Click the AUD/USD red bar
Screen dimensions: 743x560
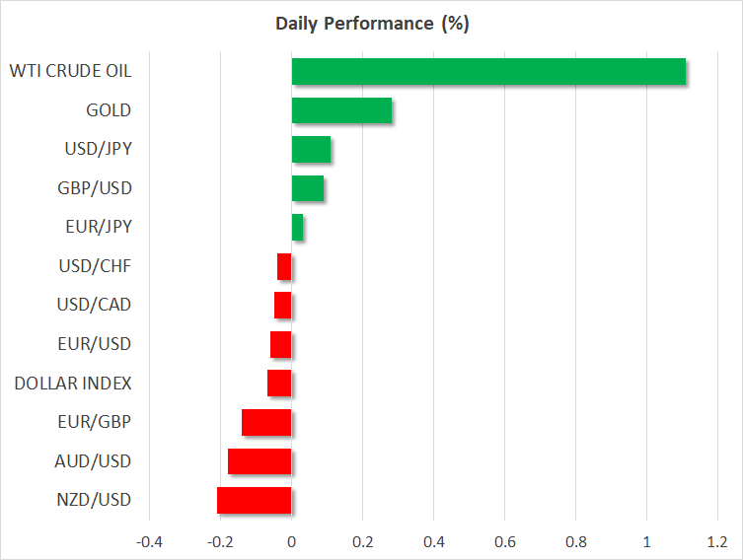[260, 460]
